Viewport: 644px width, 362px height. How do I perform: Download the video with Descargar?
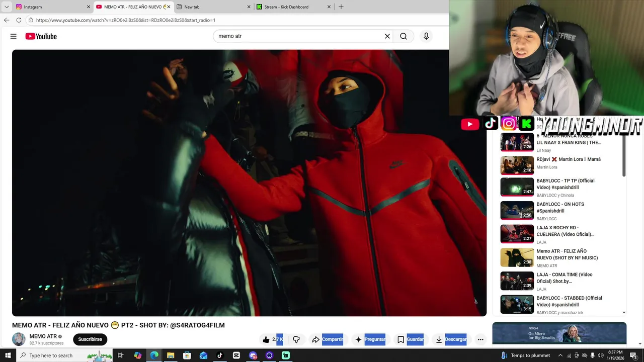click(451, 339)
